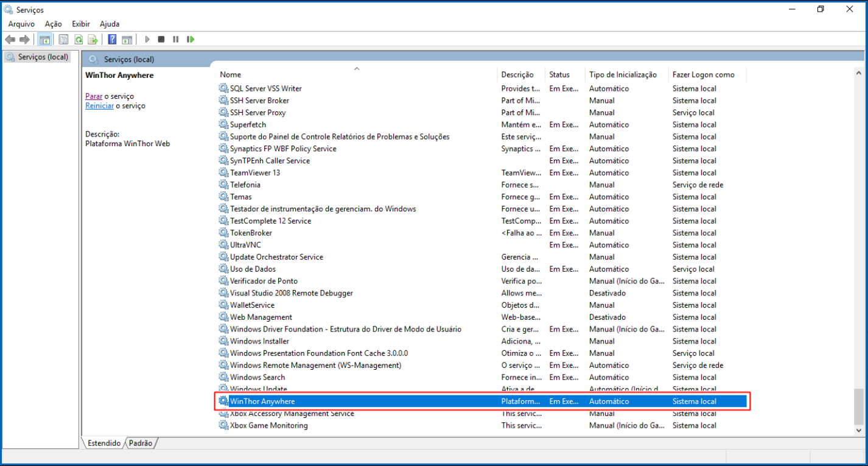Click the Pause Service icon
Viewport: 868px width, 466px height.
point(176,40)
